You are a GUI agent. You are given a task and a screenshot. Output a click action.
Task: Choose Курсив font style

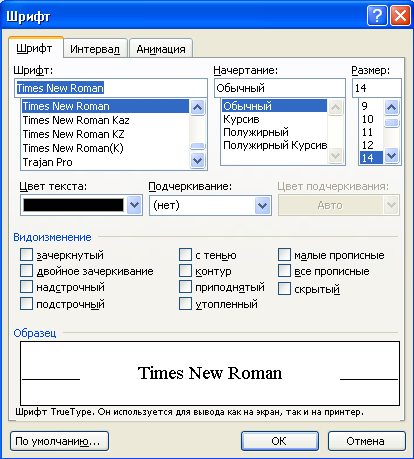tap(274, 119)
